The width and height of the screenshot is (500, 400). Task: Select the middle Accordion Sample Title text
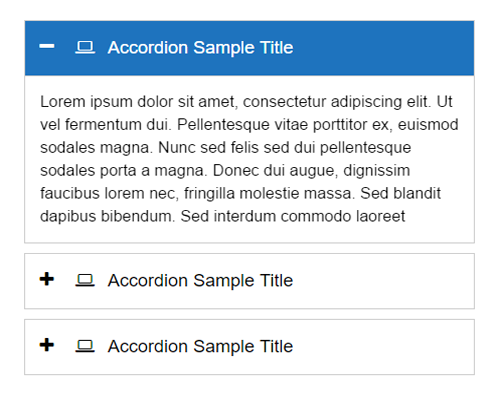click(x=200, y=280)
